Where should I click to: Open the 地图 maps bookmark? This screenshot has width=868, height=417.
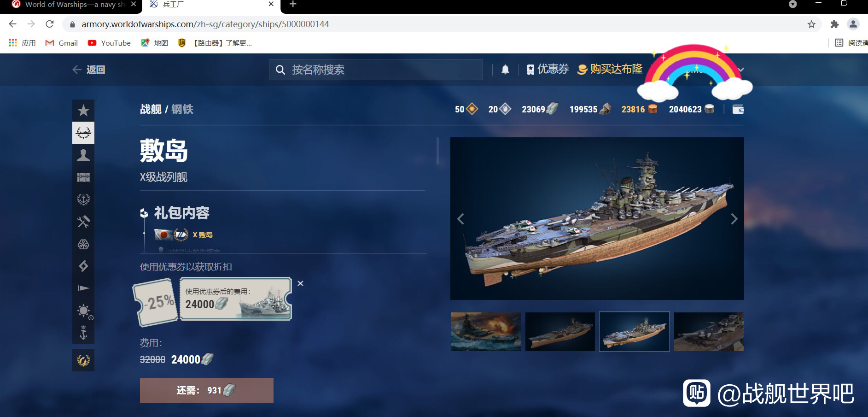[x=154, y=43]
